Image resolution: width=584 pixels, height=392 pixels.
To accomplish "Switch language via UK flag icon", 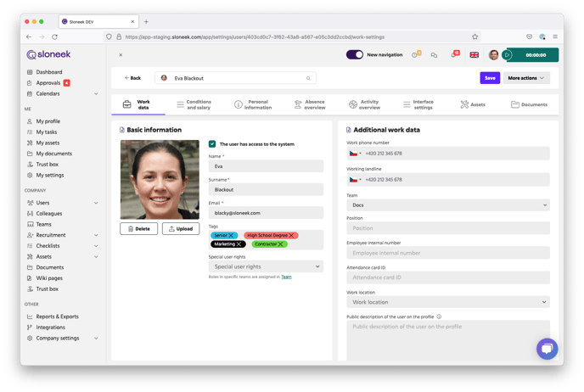I will click(474, 54).
